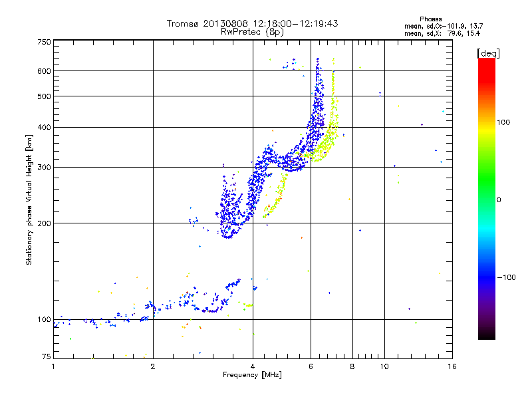Image resolution: width=532 pixels, height=399 pixels.
Task: Click the x-axis '8' tick label
Action: [x=352, y=366]
